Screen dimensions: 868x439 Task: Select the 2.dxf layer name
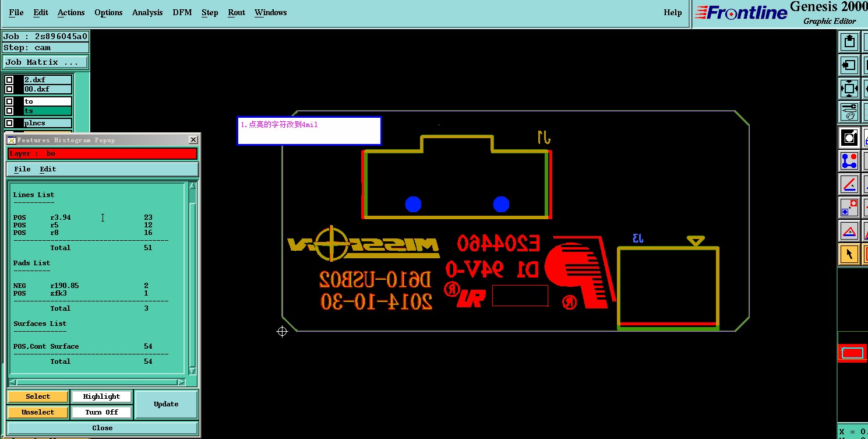47,80
